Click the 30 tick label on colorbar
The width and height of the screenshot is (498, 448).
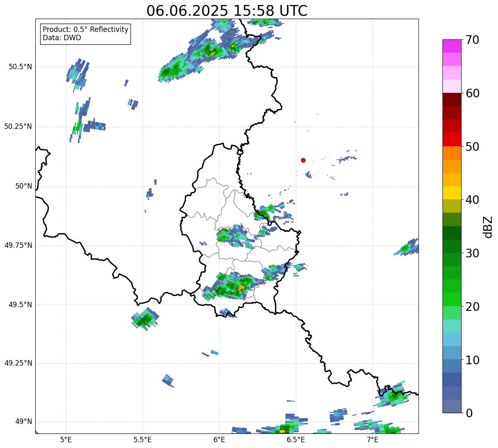click(472, 253)
